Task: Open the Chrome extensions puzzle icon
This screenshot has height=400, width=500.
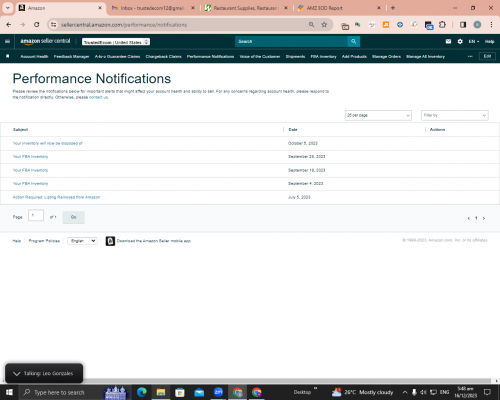Action: [442, 25]
